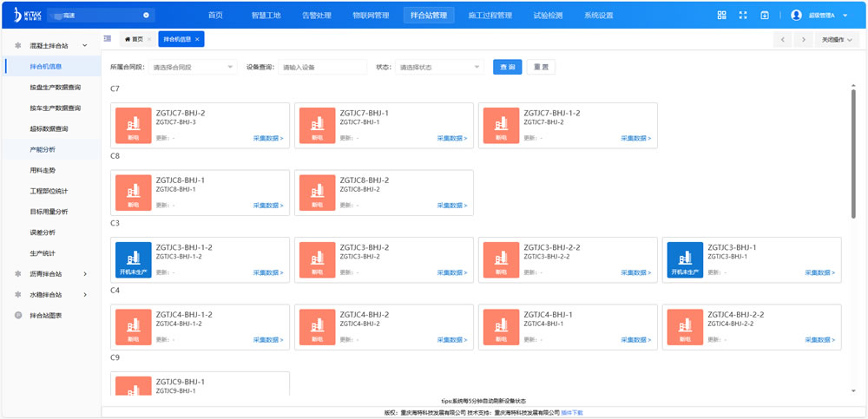868x419 pixels.
Task: Open the 状态 status dropdown
Action: point(439,67)
